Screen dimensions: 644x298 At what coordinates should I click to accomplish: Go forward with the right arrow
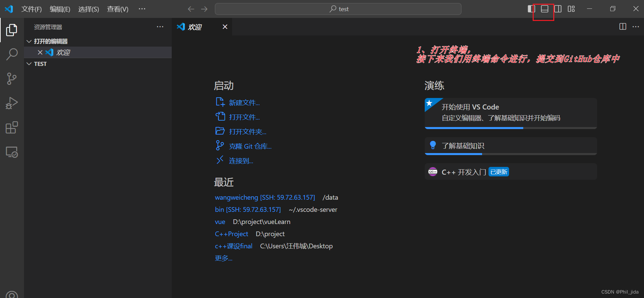[204, 9]
